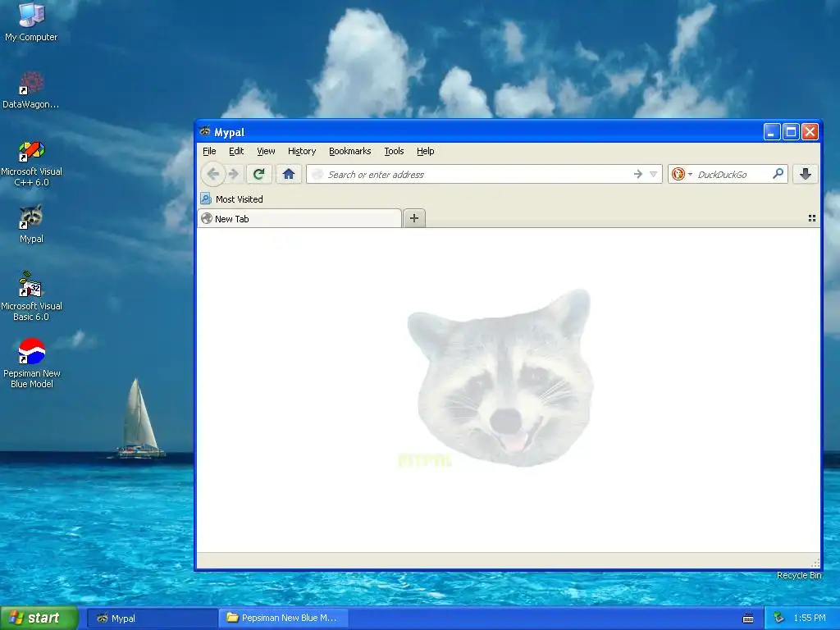
Task: Select Microsoft Visual C++ 6.0 desktop icon
Action: coord(32,163)
